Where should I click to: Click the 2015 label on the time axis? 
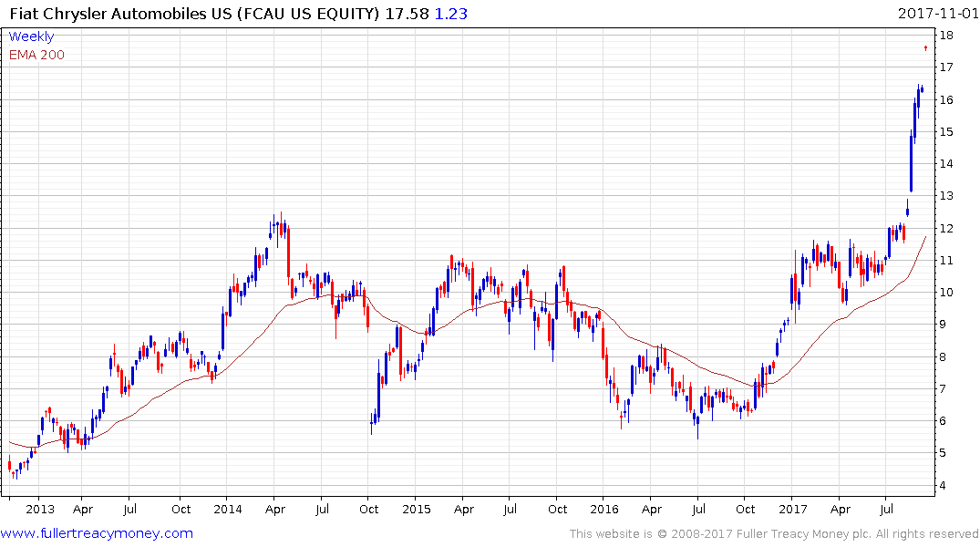417,509
